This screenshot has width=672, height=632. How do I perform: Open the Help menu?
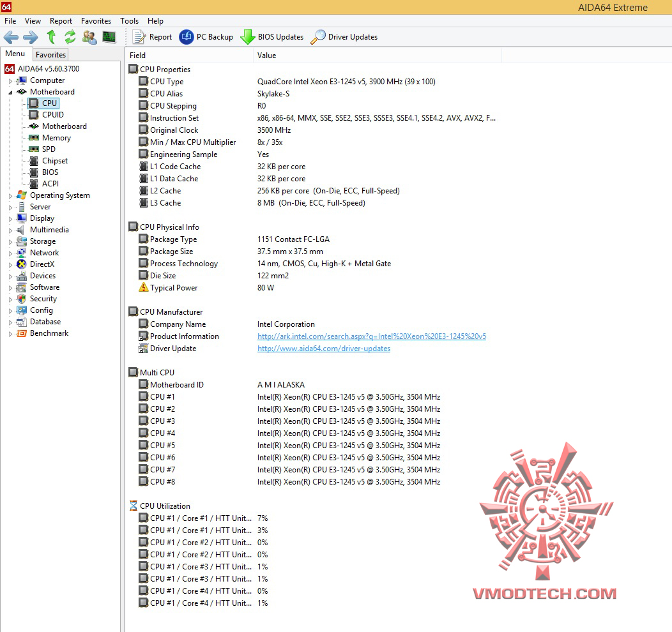155,21
